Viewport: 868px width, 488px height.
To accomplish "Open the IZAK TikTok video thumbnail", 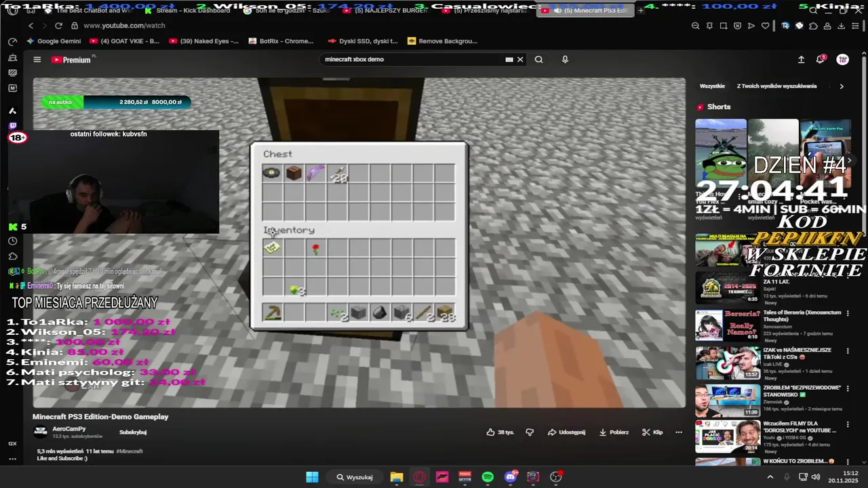I will tap(727, 363).
